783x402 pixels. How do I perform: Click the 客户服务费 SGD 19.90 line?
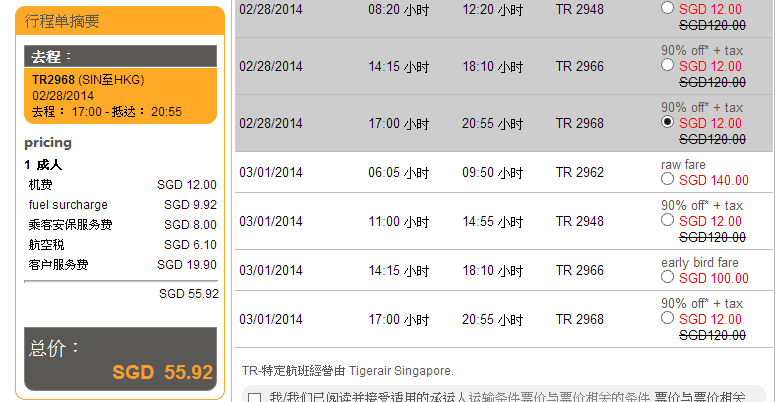tap(120, 265)
